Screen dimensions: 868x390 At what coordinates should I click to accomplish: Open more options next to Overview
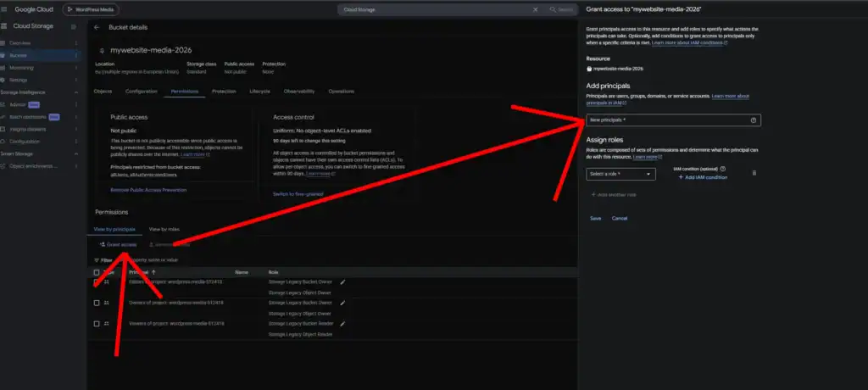(x=75, y=43)
